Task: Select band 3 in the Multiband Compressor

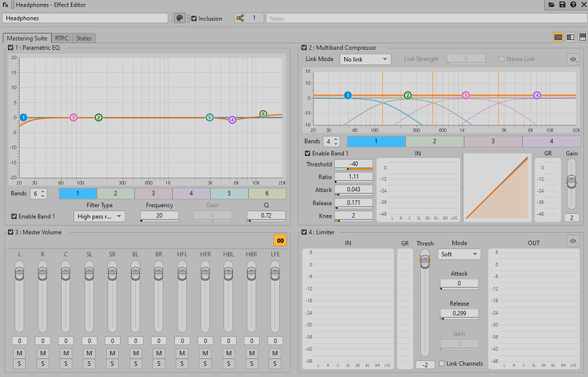Action: click(x=493, y=141)
